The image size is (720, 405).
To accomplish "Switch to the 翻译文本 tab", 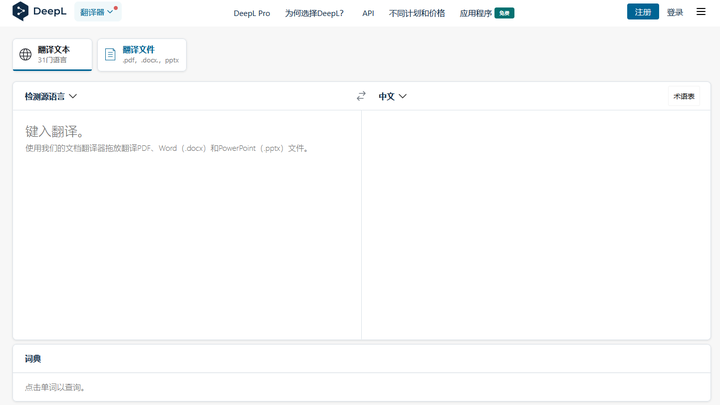I will coord(52,55).
